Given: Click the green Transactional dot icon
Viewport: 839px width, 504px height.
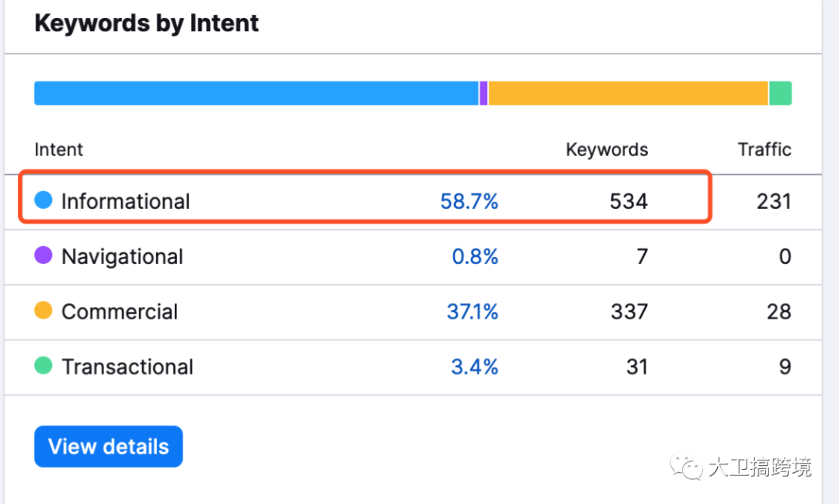Looking at the screenshot, I should pyautogui.click(x=44, y=366).
